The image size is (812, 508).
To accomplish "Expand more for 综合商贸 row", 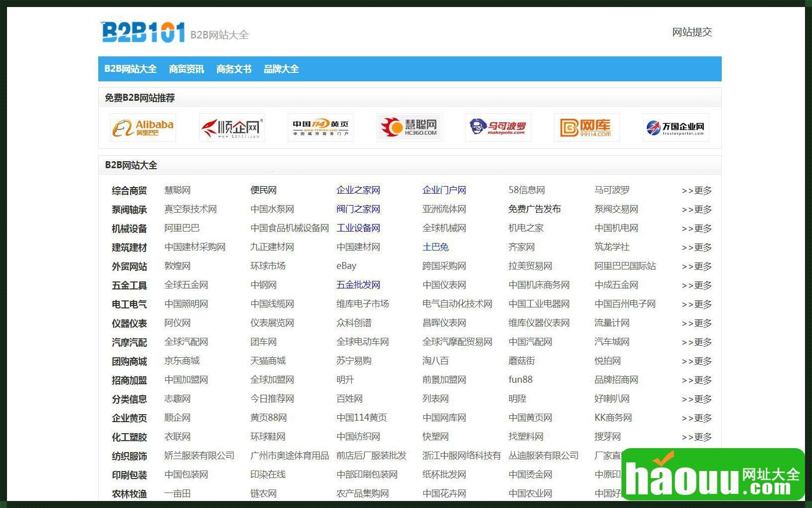I will [697, 191].
